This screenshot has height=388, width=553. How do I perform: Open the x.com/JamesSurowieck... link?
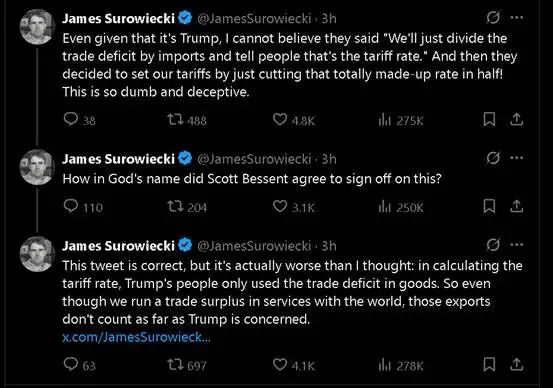tap(136, 337)
